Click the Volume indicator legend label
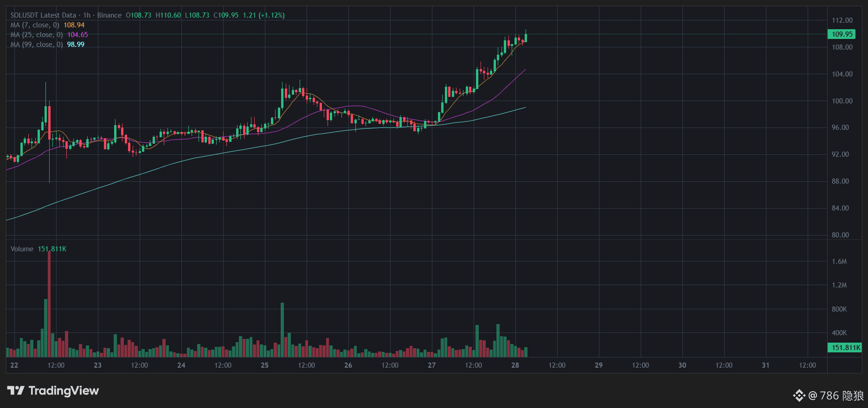This screenshot has height=408, width=868. [x=22, y=249]
